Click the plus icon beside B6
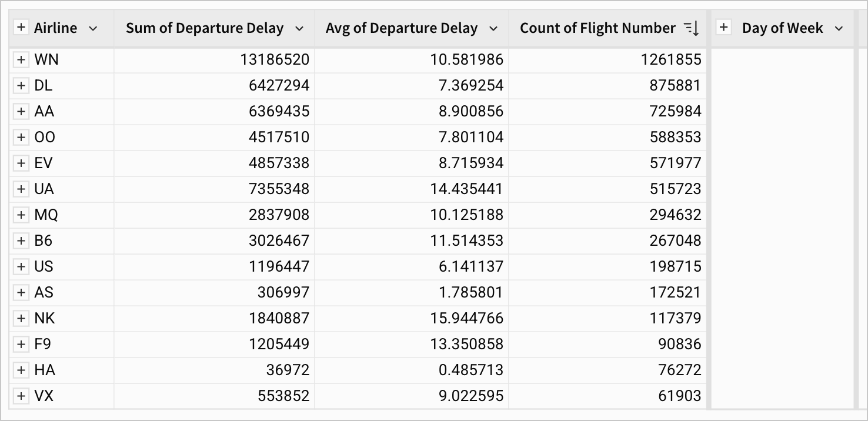868x421 pixels. (21, 240)
